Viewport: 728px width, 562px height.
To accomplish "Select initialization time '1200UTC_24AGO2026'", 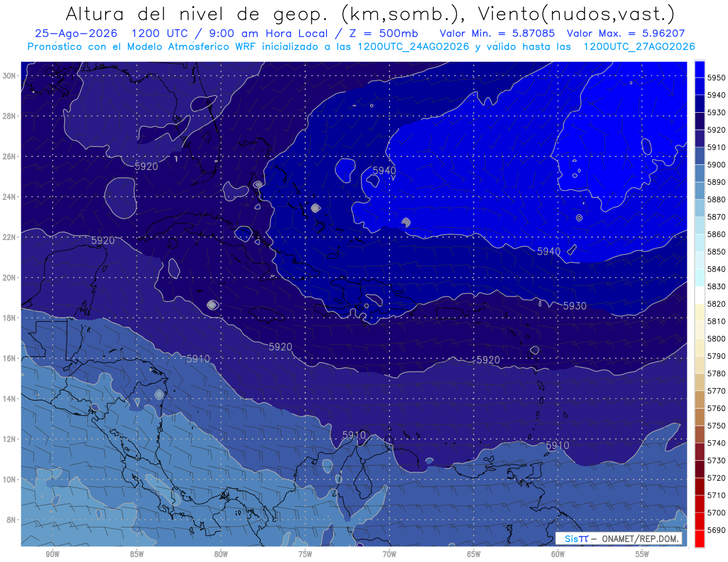I will (x=413, y=47).
